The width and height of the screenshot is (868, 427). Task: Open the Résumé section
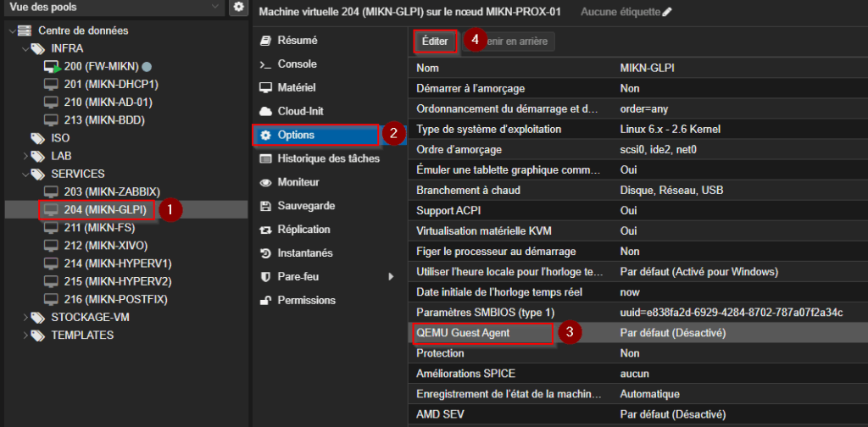[x=330, y=41]
